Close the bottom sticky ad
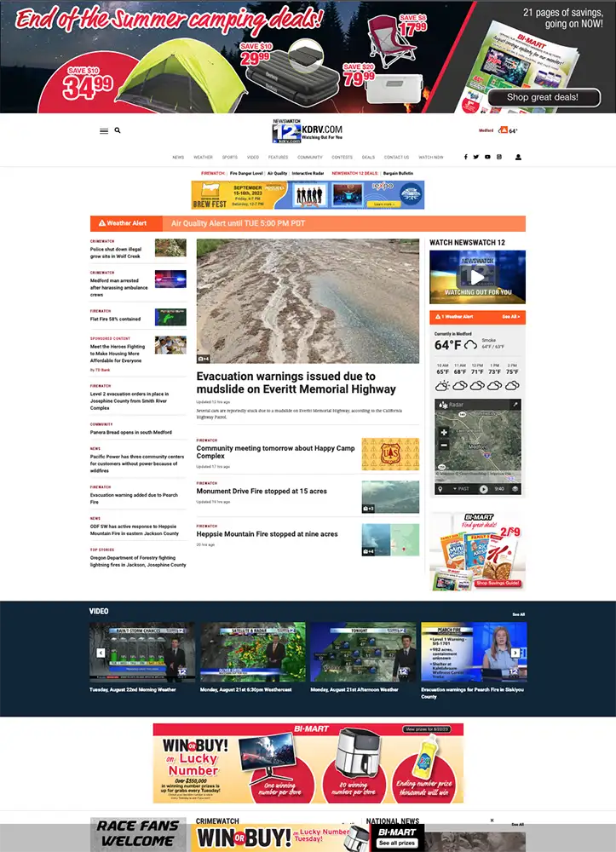Screen dimensions: 616x852 [x=492, y=820]
